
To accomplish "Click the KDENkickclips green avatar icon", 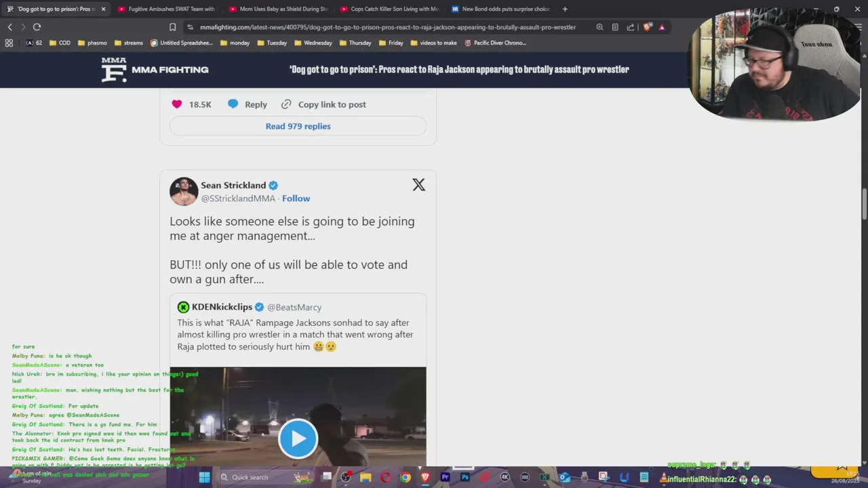I will tap(183, 307).
